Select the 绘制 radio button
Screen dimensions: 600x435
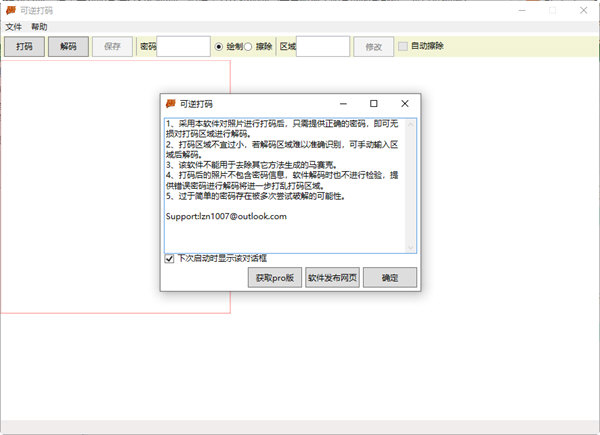218,47
